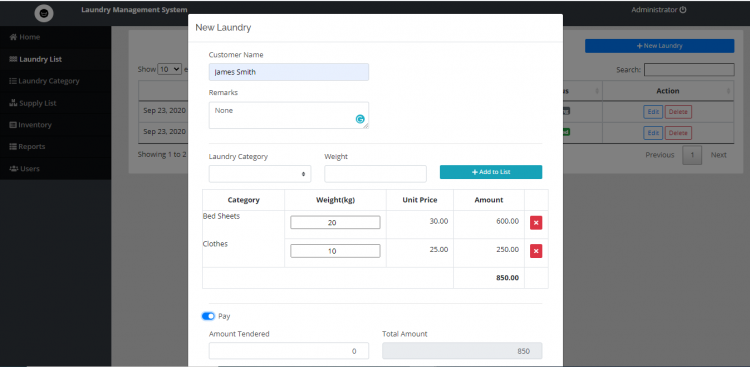Open the Laundry Category dropdown
Screen dimensions: 750x367
[x=260, y=174]
